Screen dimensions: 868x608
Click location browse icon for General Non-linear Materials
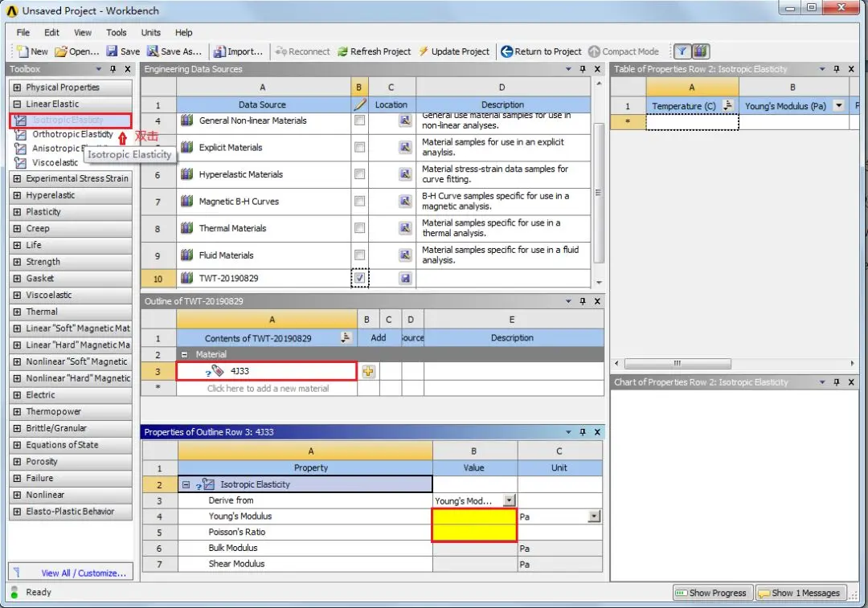pyautogui.click(x=405, y=120)
